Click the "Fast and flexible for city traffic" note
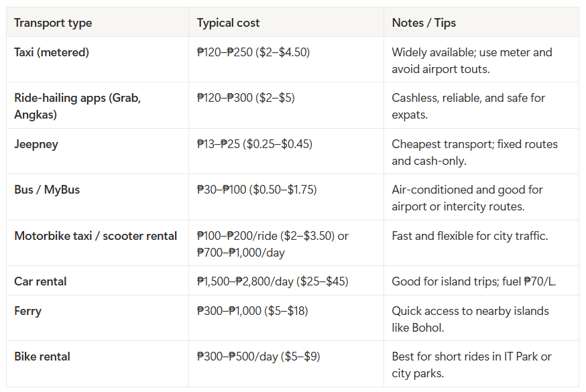Viewport: 586px width, 392px height. (471, 236)
